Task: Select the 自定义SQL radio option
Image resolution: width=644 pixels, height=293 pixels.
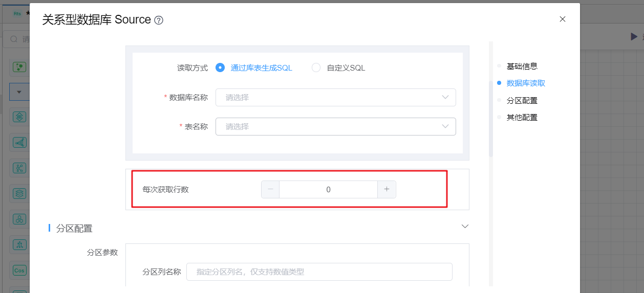Action: pyautogui.click(x=316, y=67)
